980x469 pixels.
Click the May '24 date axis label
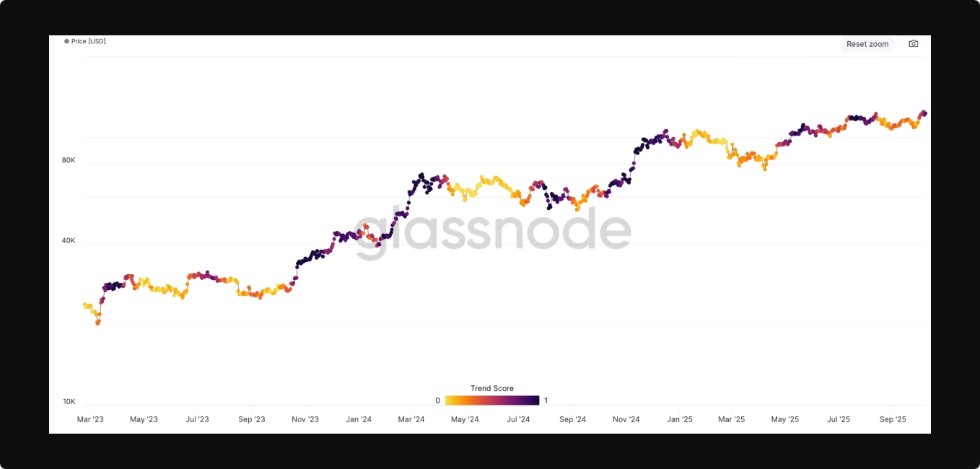(465, 419)
